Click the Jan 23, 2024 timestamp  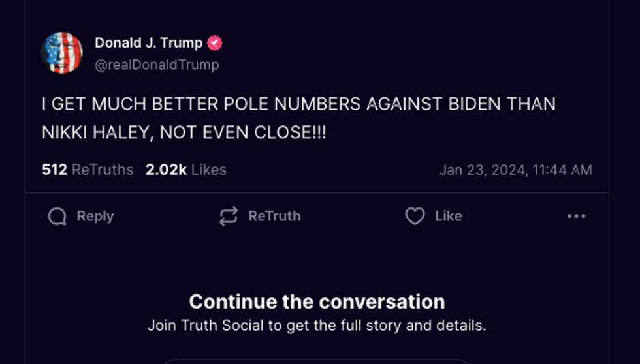(516, 170)
